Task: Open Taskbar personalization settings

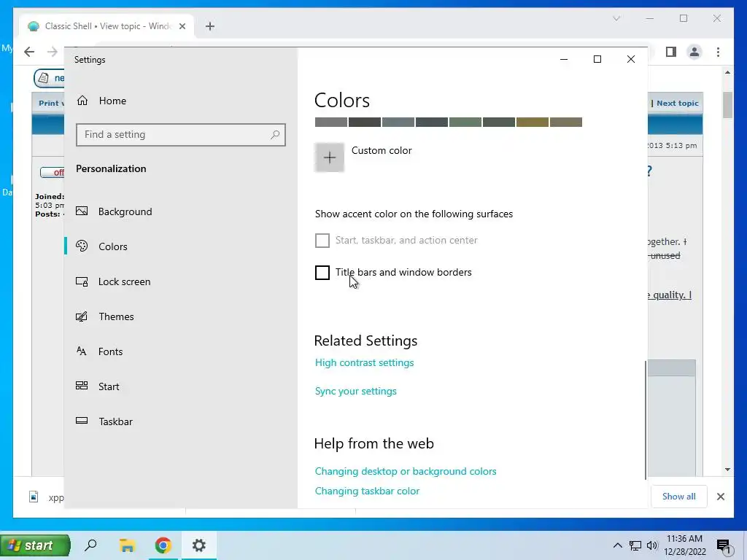Action: (x=115, y=421)
